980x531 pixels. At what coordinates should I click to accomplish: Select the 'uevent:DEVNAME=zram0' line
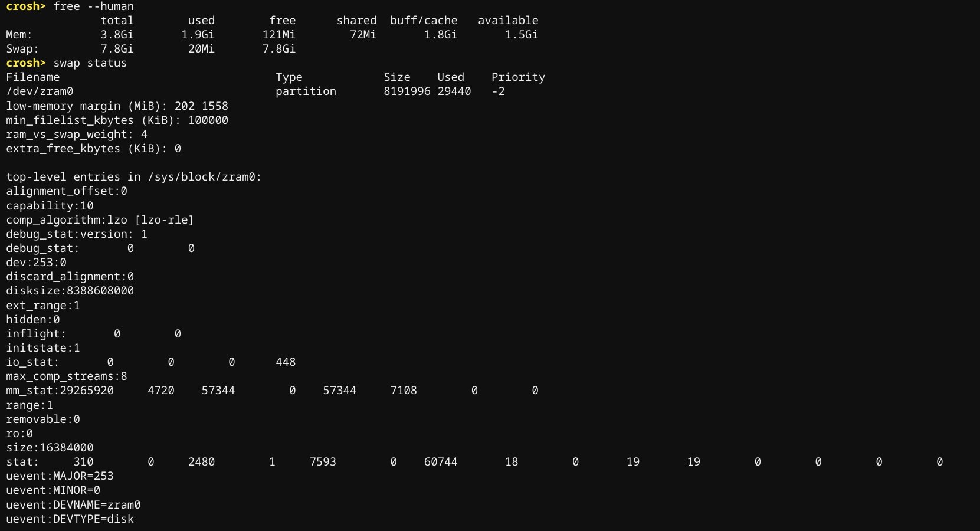tap(73, 505)
